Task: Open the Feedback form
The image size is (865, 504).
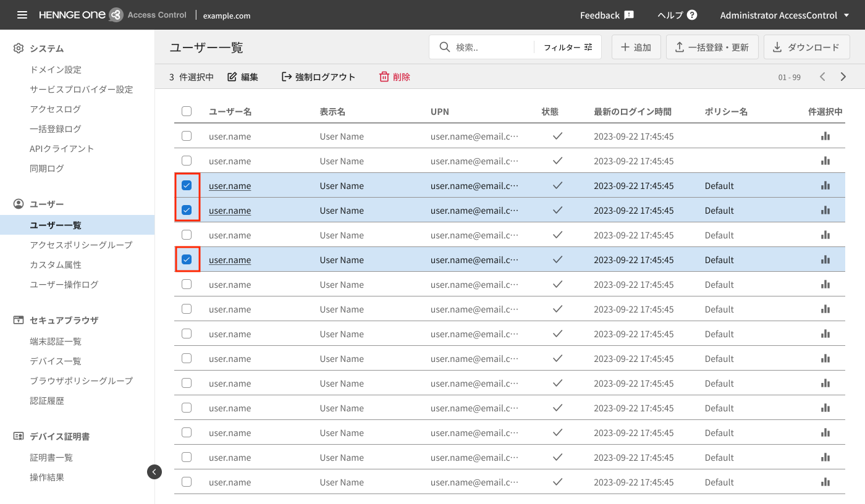Action: click(x=607, y=15)
